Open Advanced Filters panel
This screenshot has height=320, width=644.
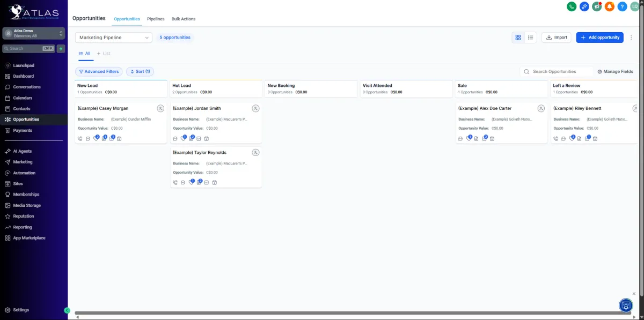[x=99, y=71]
